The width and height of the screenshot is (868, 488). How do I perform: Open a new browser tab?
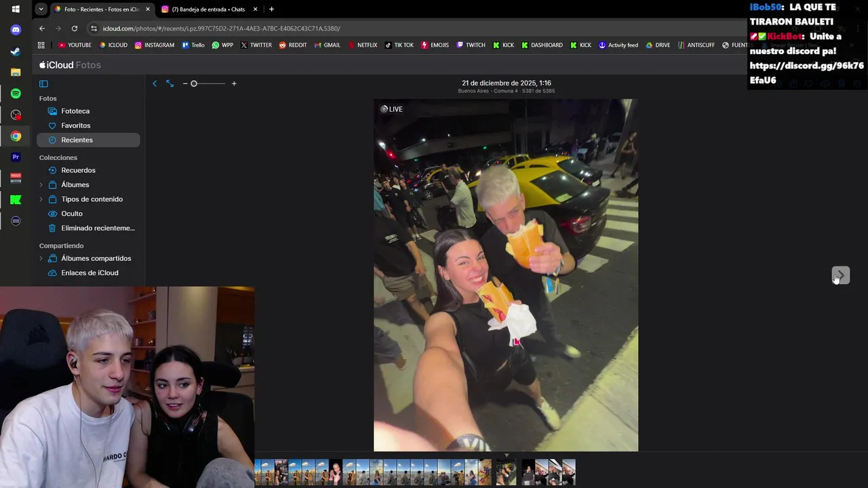(x=271, y=9)
